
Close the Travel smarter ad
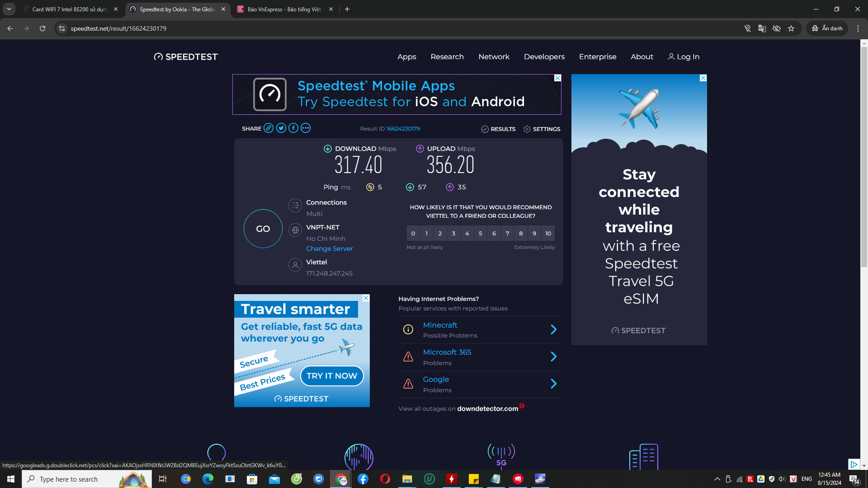point(366,298)
